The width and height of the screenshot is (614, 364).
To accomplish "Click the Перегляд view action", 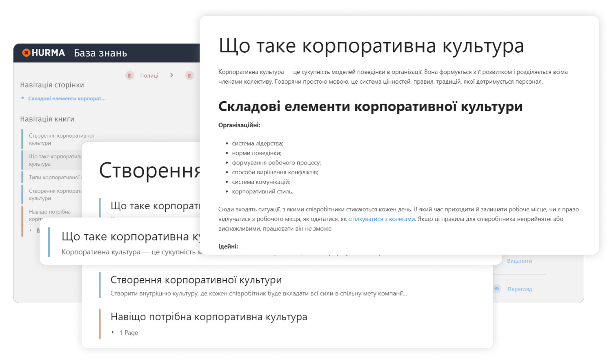I will point(520,289).
